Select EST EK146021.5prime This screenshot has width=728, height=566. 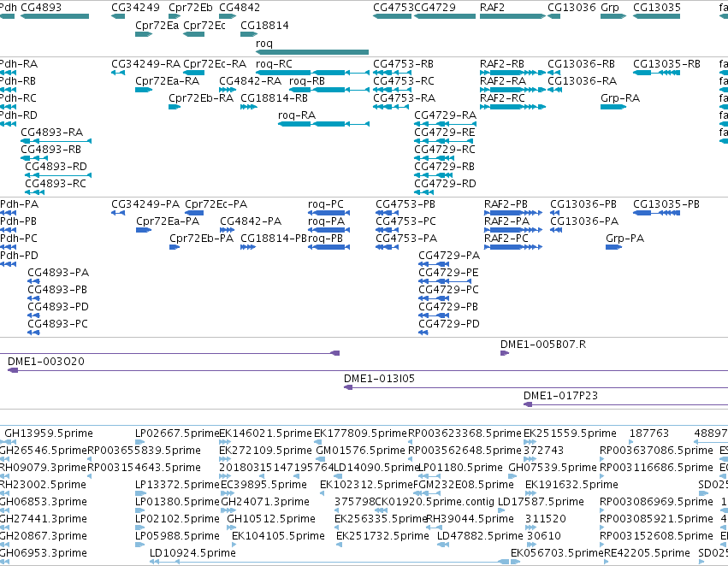click(x=265, y=433)
